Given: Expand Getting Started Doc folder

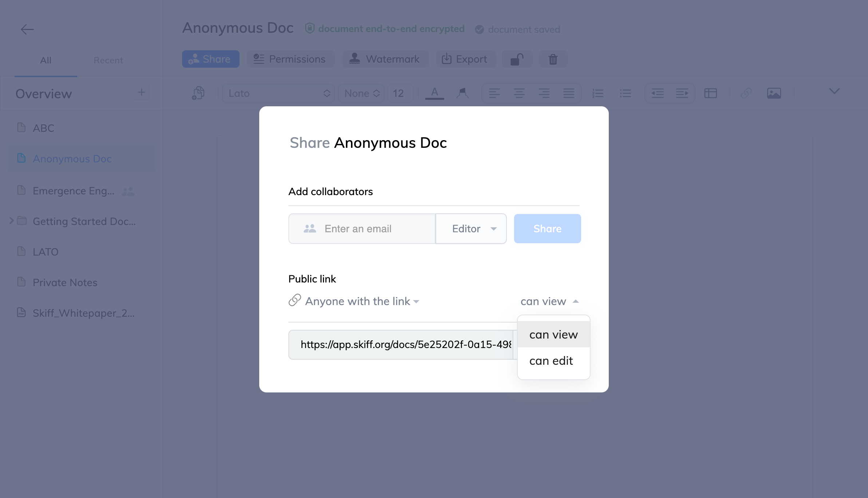Looking at the screenshot, I should 11,221.
